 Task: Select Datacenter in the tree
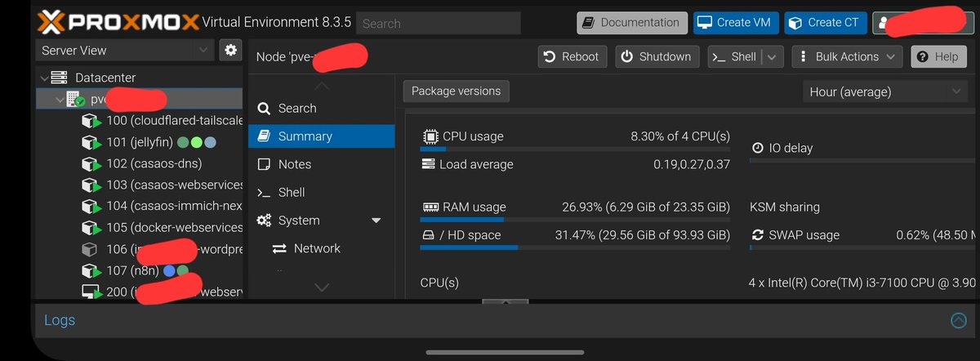(x=105, y=78)
